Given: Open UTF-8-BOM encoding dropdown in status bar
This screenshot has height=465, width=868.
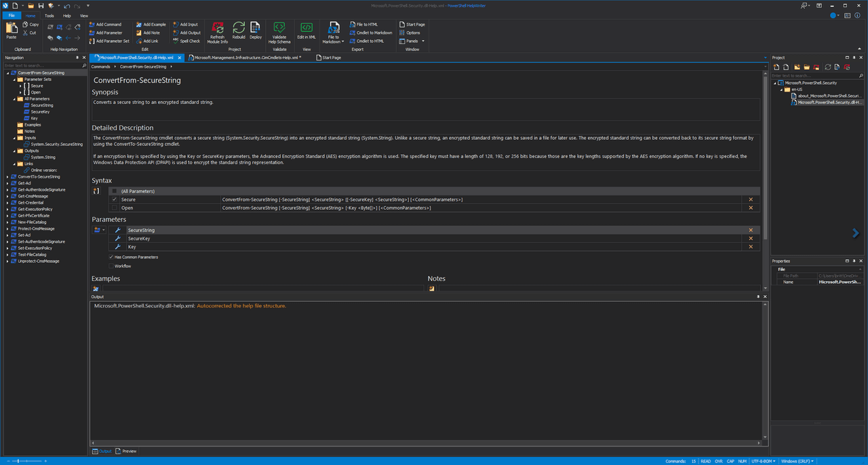Looking at the screenshot, I should (763, 461).
